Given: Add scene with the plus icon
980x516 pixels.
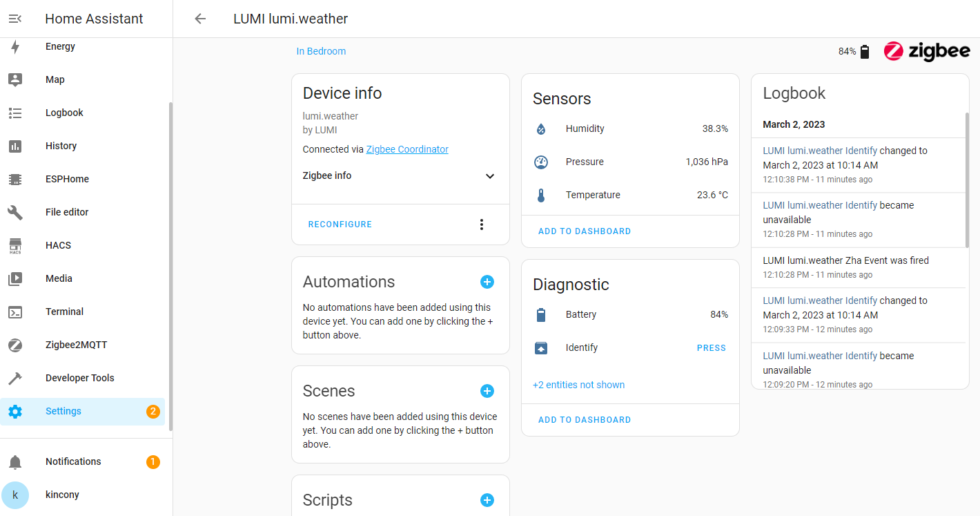Looking at the screenshot, I should pos(487,391).
